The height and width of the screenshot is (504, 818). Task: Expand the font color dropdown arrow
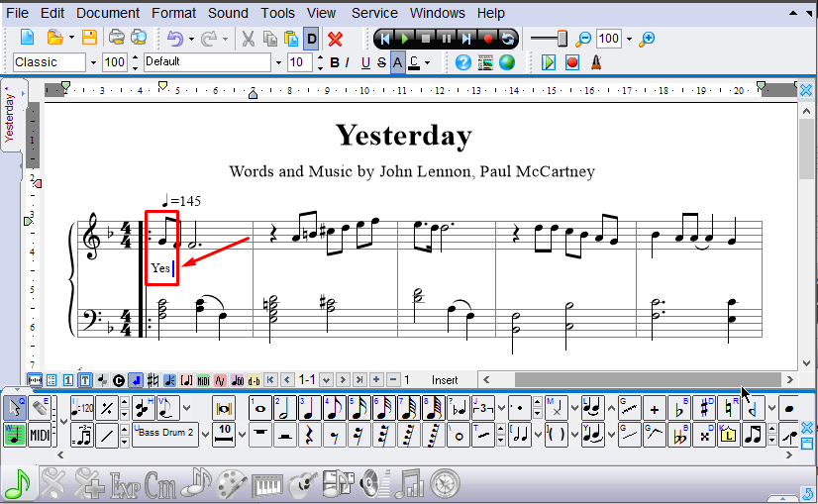427,62
